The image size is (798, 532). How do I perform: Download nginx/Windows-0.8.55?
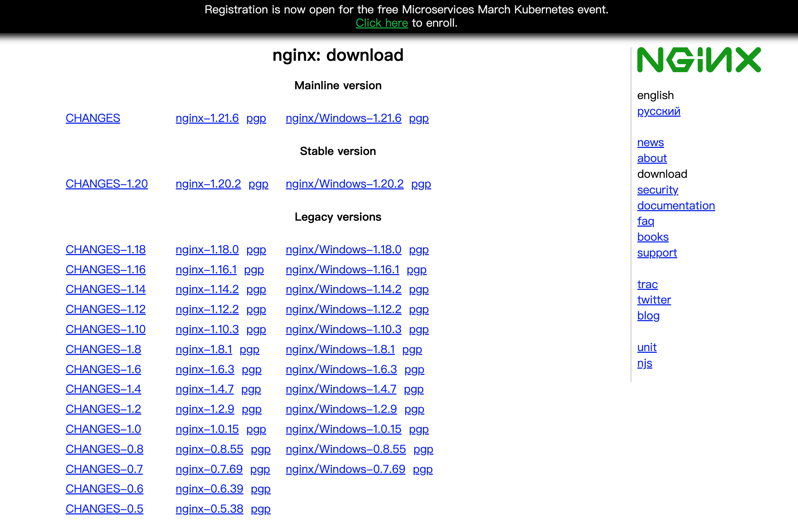[x=346, y=449]
